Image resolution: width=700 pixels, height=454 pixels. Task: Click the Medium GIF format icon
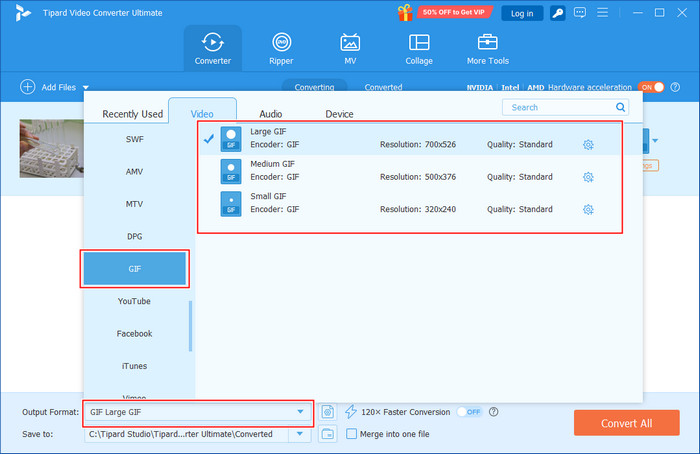[231, 171]
